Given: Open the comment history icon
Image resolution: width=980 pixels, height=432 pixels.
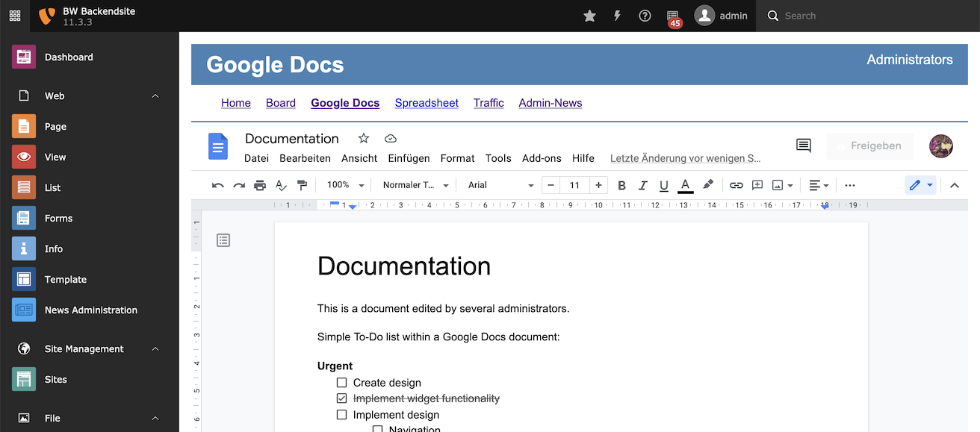Looking at the screenshot, I should [x=804, y=145].
